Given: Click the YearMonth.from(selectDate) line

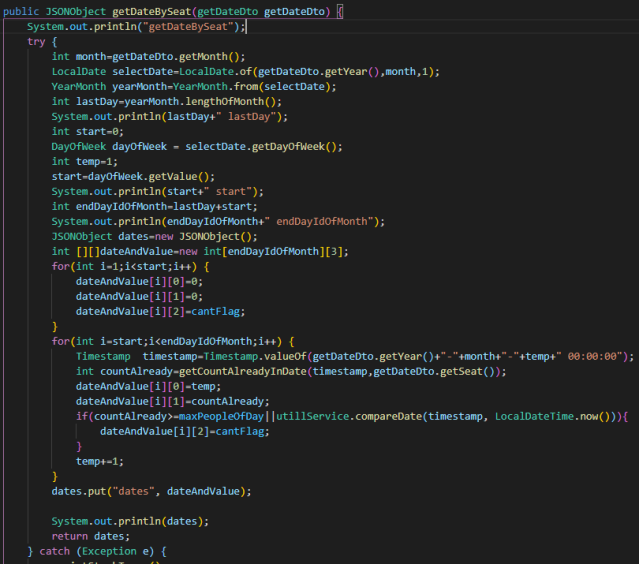Looking at the screenshot, I should (x=194, y=87).
